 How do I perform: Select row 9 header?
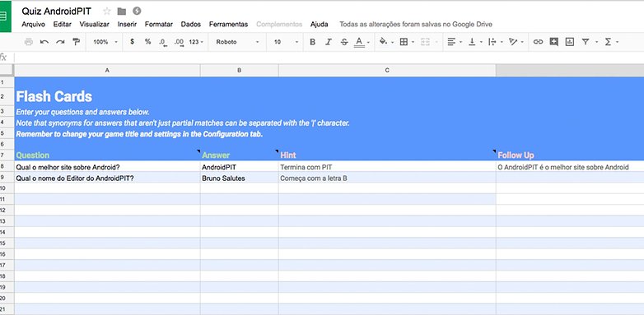click(7, 178)
